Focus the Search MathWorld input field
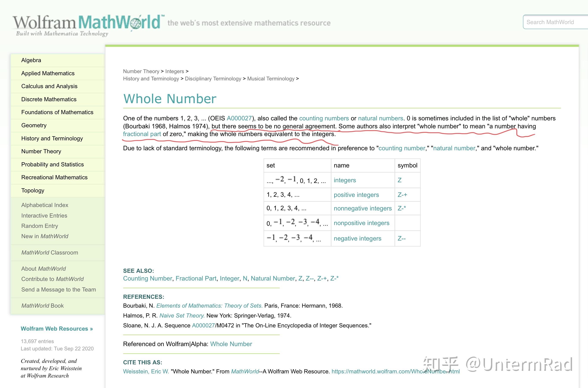The width and height of the screenshot is (588, 388). pos(555,22)
